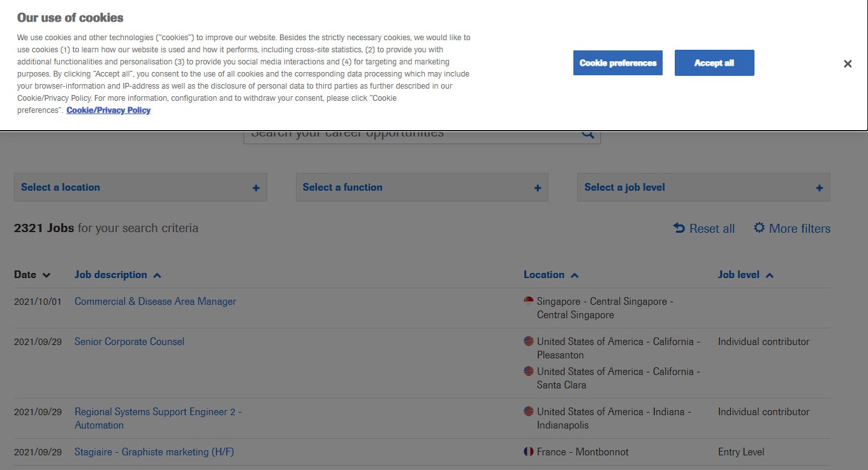Expand the Select a job level filter
The width and height of the screenshot is (868, 470).
624,187
